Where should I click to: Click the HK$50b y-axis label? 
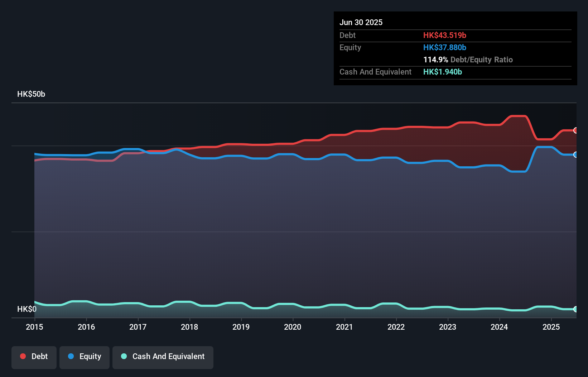click(31, 94)
